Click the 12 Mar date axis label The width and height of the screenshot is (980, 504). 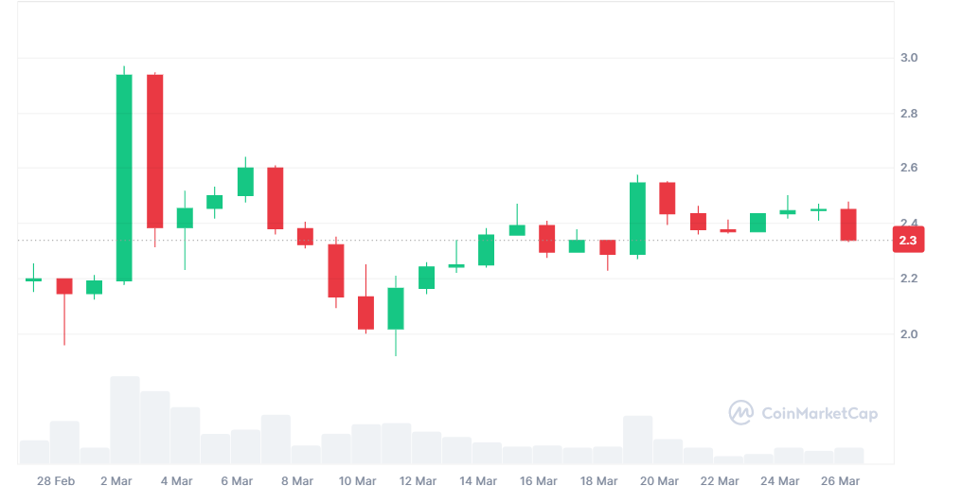coord(418,481)
